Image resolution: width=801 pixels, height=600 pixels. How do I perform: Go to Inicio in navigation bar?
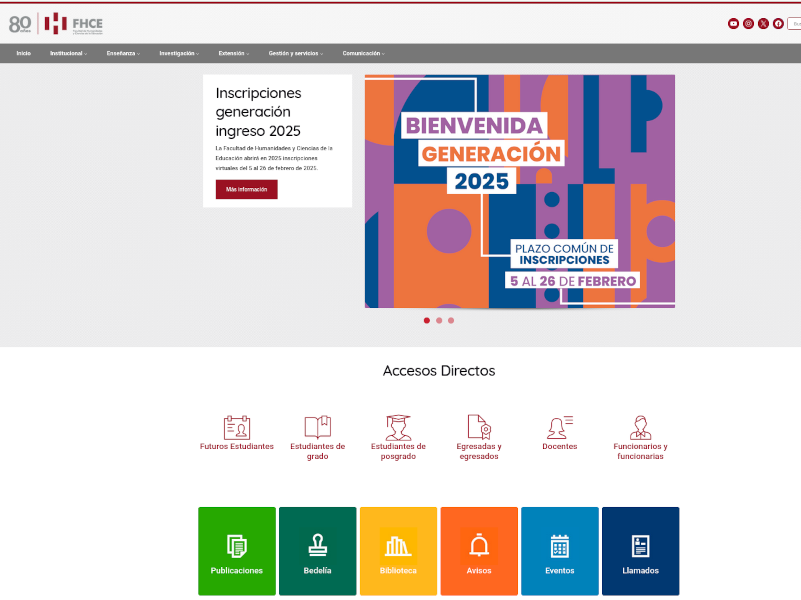23,53
